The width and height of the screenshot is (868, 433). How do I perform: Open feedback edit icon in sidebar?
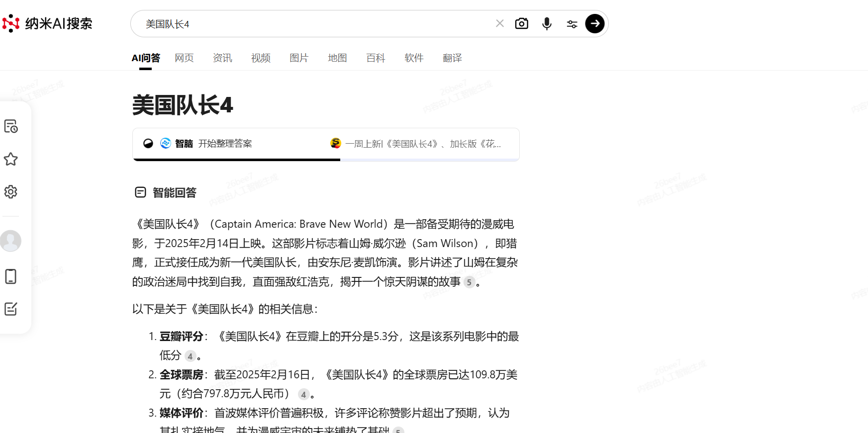point(11,309)
